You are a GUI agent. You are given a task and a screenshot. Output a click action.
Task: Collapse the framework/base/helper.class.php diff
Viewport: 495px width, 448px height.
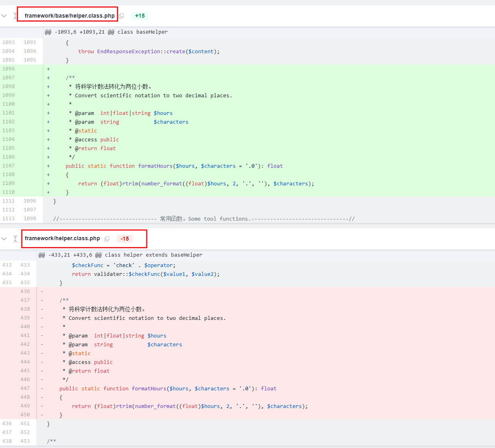(4, 16)
